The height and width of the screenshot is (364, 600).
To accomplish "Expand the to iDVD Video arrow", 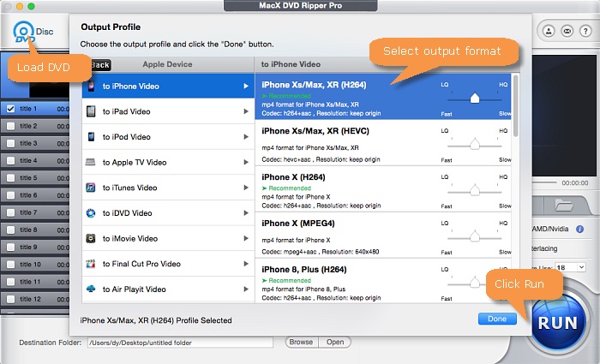I will [246, 213].
